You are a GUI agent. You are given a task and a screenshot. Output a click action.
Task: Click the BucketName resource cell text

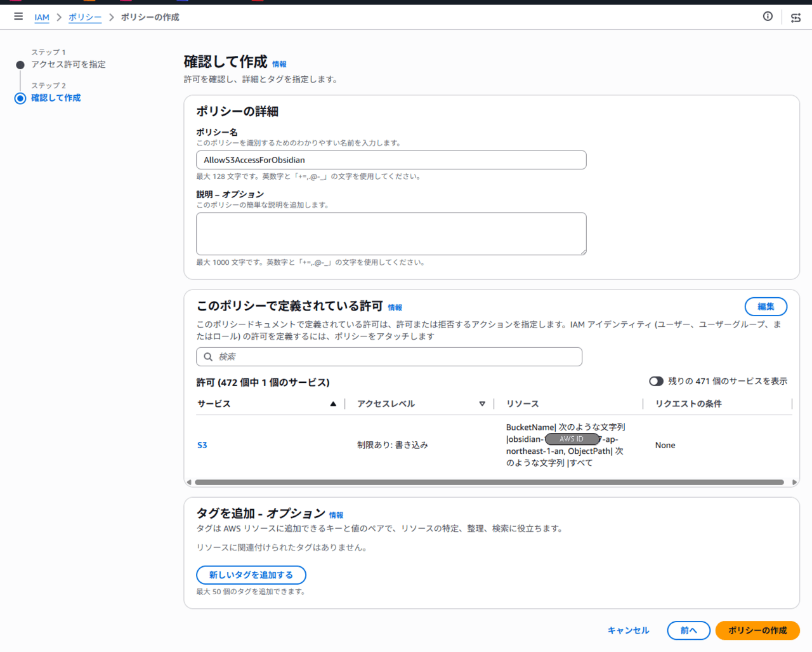566,445
